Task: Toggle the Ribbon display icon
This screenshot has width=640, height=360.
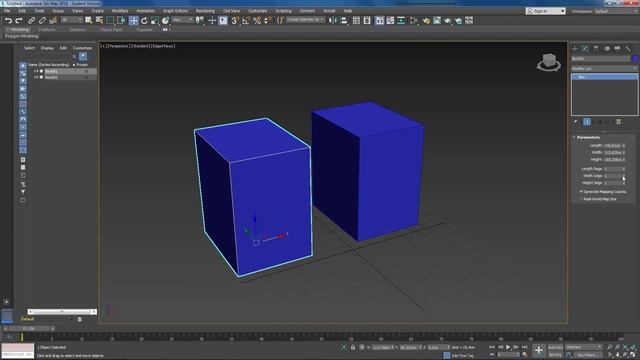Action: pyautogui.click(x=380, y=20)
